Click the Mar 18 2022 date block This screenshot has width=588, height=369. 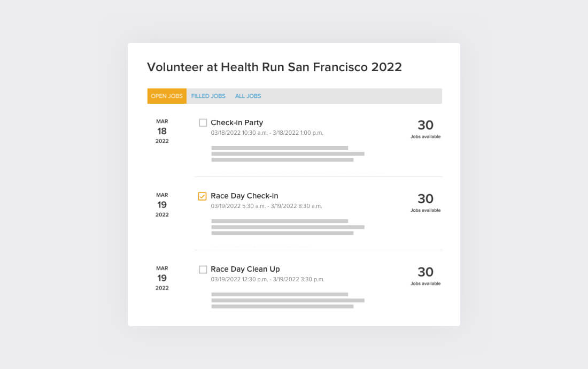[x=162, y=131]
